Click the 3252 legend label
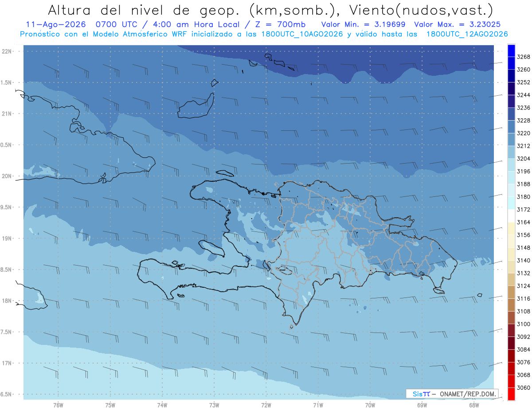This screenshot has height=411, width=532. tap(523, 82)
